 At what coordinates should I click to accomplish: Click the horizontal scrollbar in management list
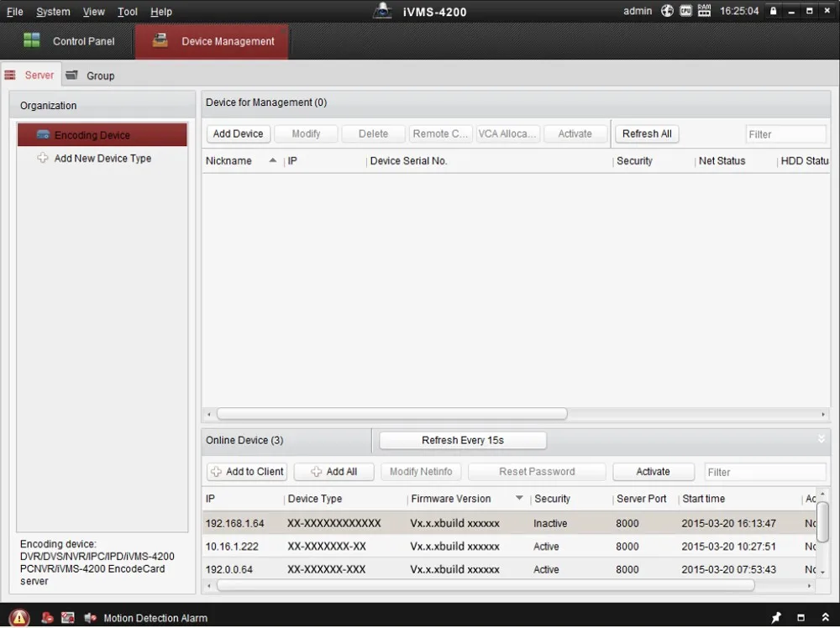[x=391, y=414]
